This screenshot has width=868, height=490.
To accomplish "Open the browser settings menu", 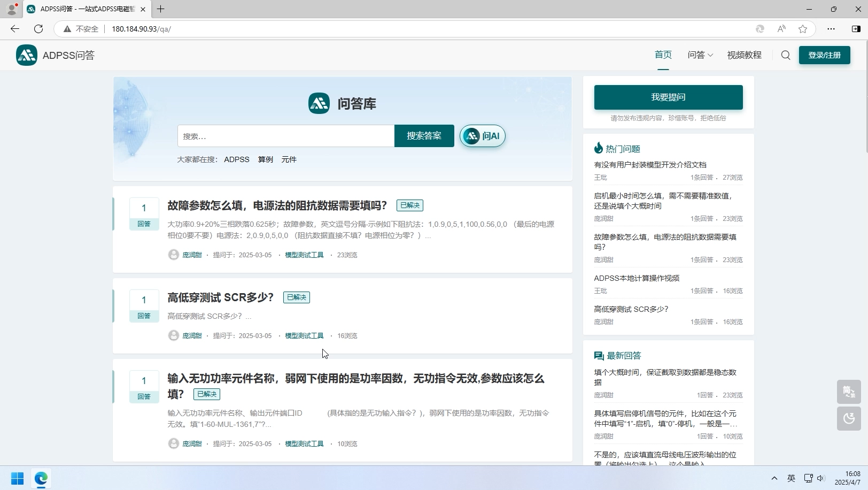I will [x=831, y=29].
